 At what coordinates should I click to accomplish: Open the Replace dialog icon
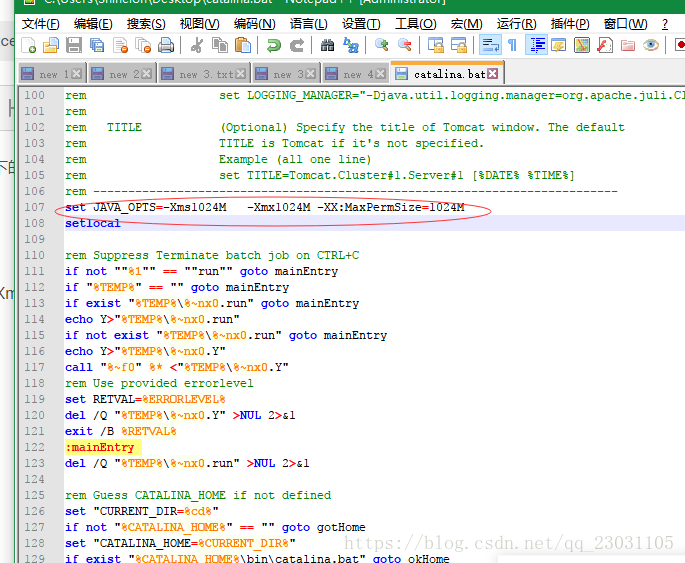[351, 45]
